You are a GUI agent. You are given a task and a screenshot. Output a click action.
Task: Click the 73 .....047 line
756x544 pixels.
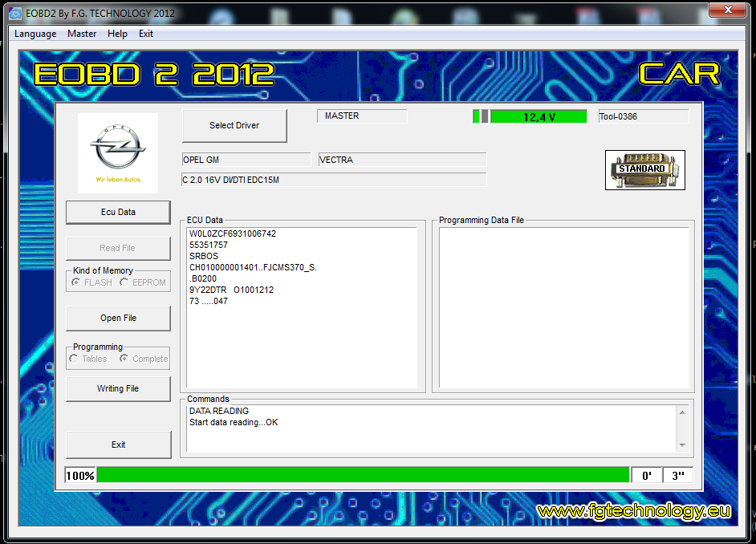(209, 301)
